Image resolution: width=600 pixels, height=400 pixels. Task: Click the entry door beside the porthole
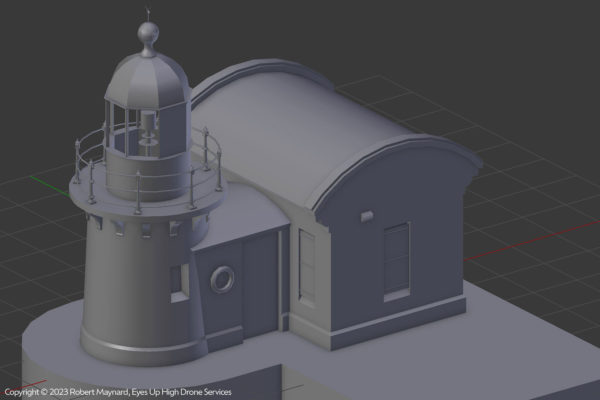point(261,284)
